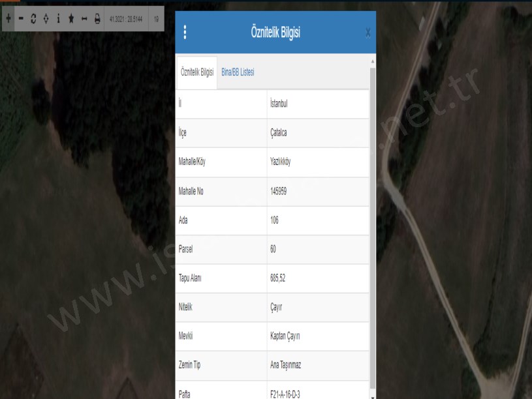Click the scrollbar up arrow

coord(373,61)
